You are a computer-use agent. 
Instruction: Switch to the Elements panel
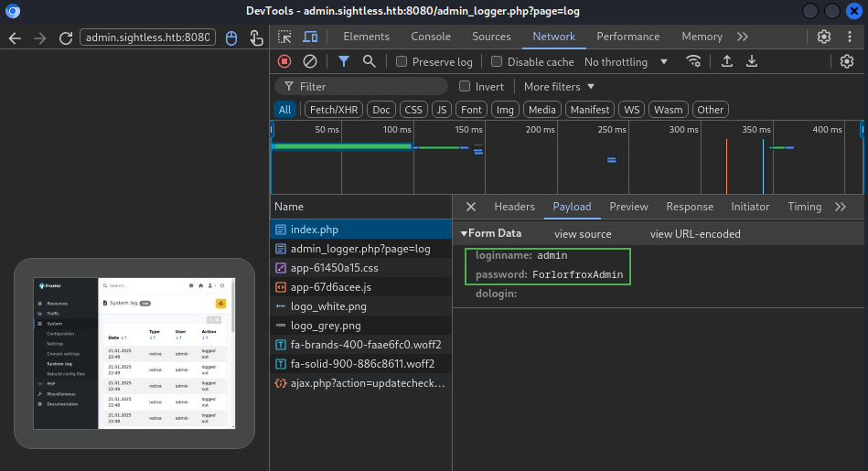pyautogui.click(x=366, y=37)
